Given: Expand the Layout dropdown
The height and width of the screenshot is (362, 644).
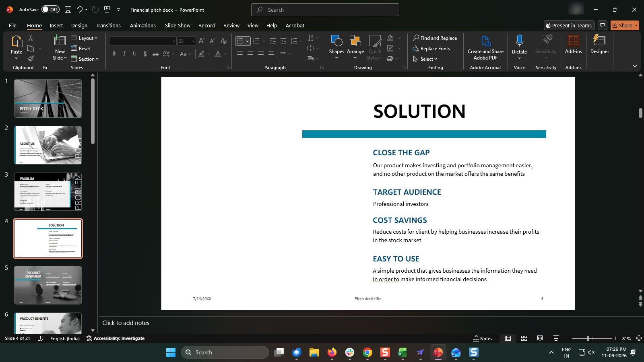Looking at the screenshot, I should pyautogui.click(x=85, y=38).
